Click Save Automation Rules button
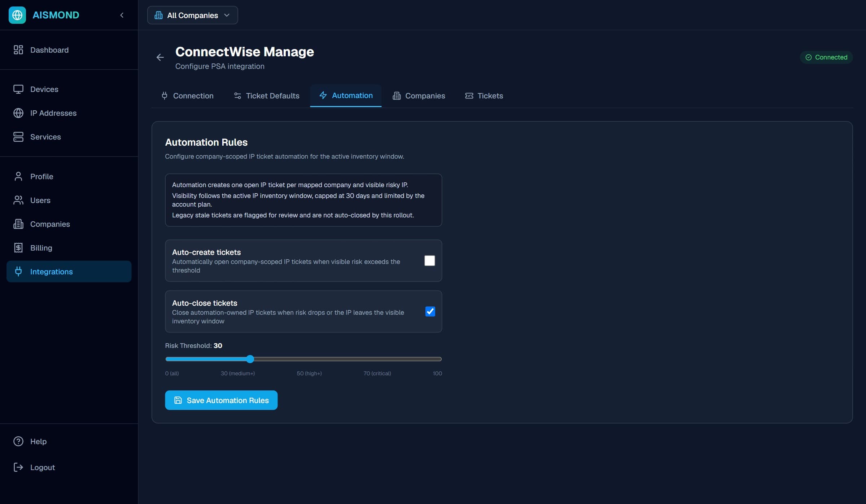The height and width of the screenshot is (504, 866). (221, 400)
